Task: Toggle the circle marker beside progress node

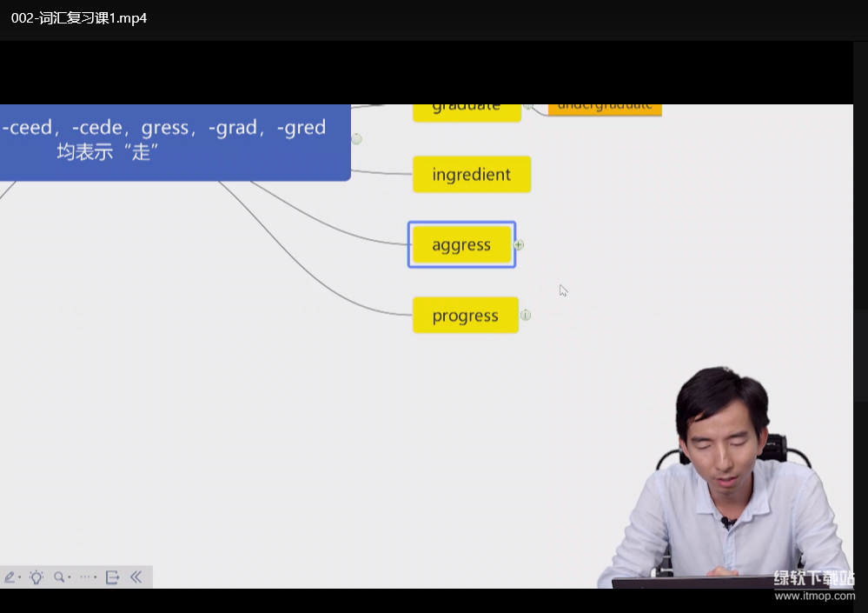Action: tap(526, 315)
